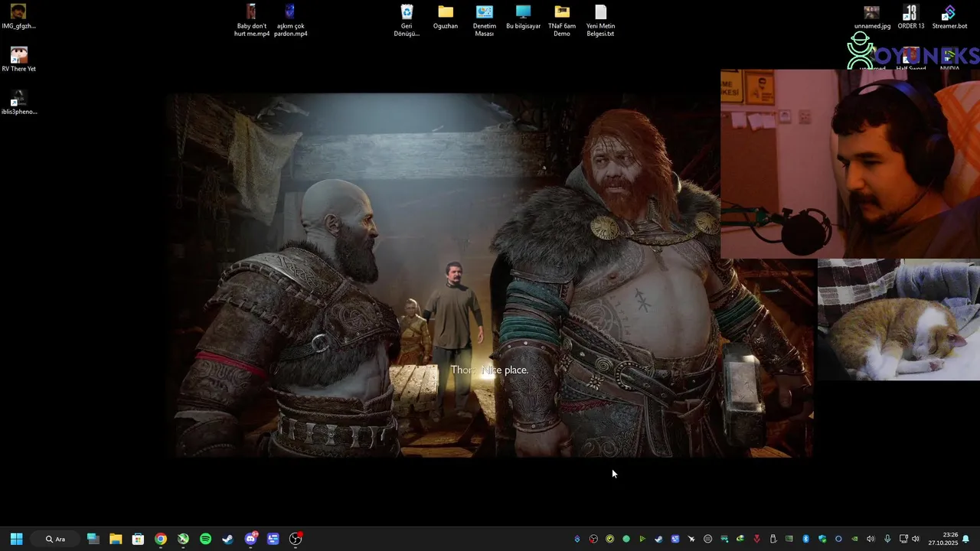980x551 pixels.
Task: Select Yeni Metin Belgesi.txt file
Action: click(600, 20)
